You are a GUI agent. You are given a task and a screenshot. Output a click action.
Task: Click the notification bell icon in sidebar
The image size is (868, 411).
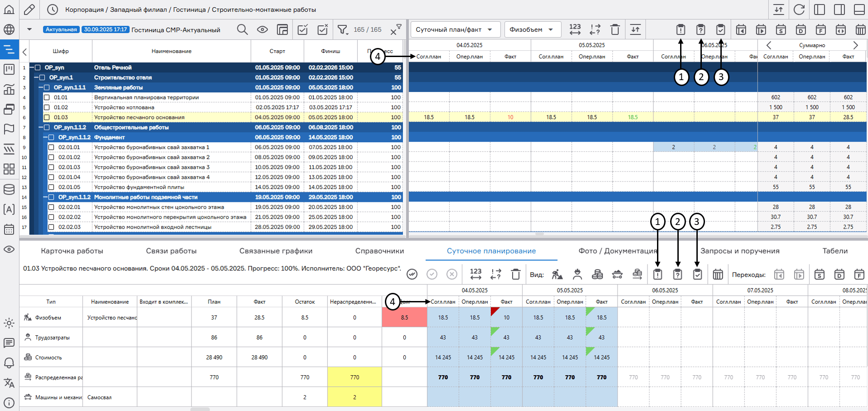pos(9,363)
